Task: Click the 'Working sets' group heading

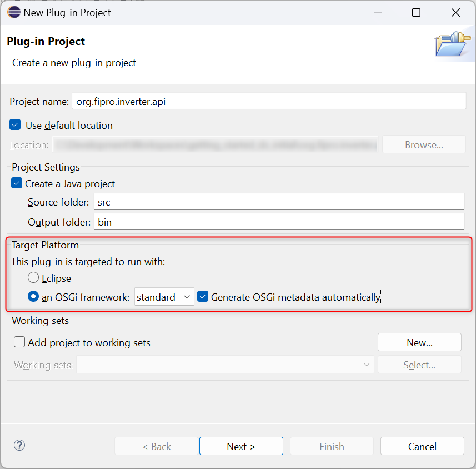Action: tap(41, 321)
